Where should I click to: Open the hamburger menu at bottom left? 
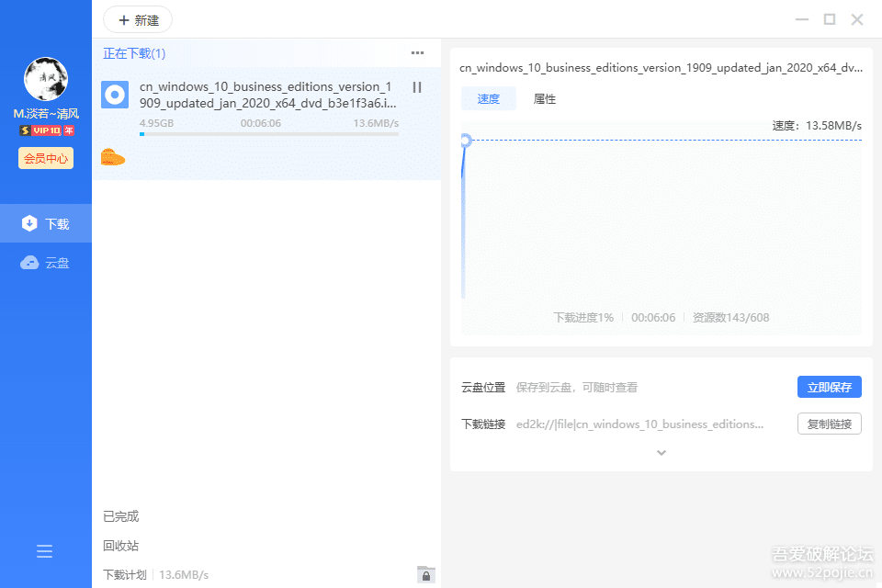click(x=44, y=550)
